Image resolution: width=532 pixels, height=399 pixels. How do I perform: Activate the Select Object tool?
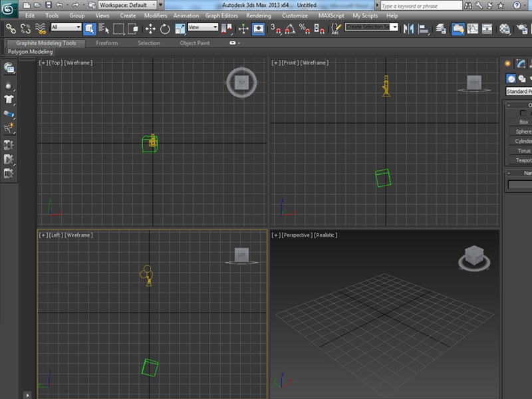pyautogui.click(x=90, y=29)
